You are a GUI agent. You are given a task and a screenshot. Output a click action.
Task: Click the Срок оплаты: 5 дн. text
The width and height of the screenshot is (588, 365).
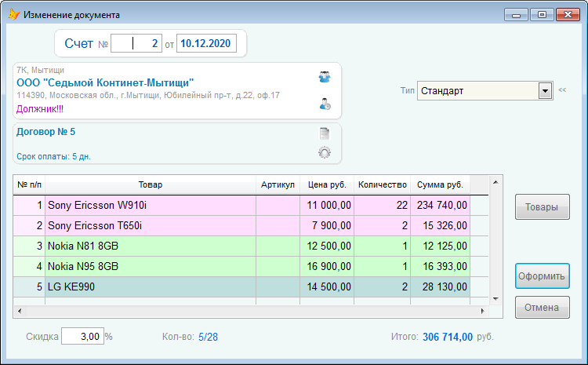click(53, 156)
